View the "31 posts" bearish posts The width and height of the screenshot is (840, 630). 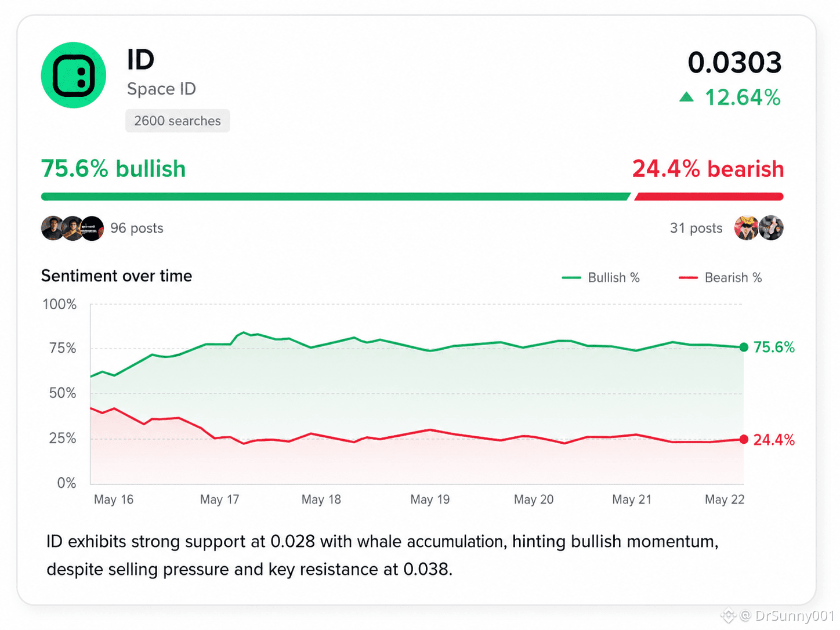click(x=696, y=228)
